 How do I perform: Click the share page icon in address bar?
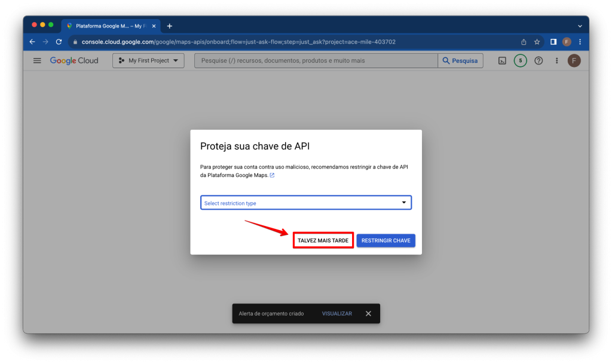[x=524, y=42]
